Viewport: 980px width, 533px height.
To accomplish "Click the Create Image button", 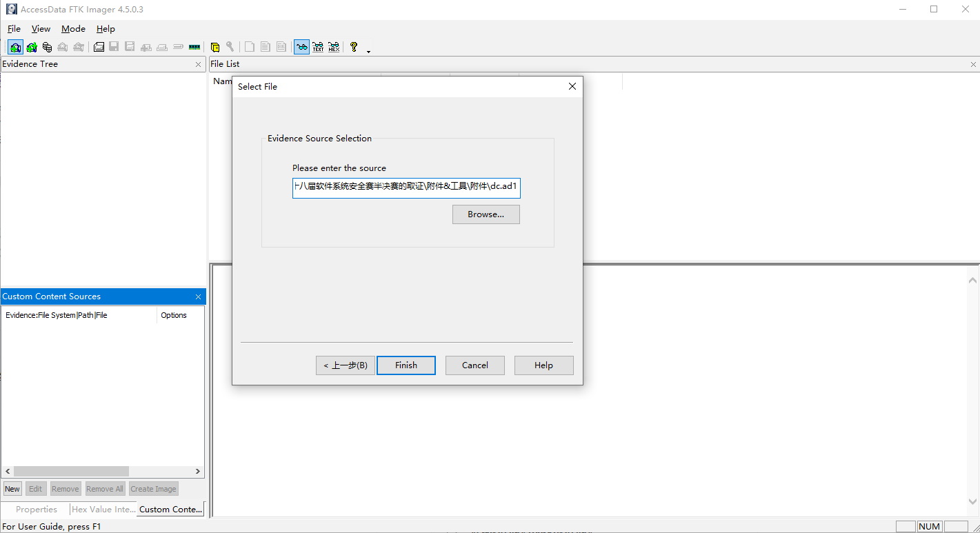I will pos(154,489).
